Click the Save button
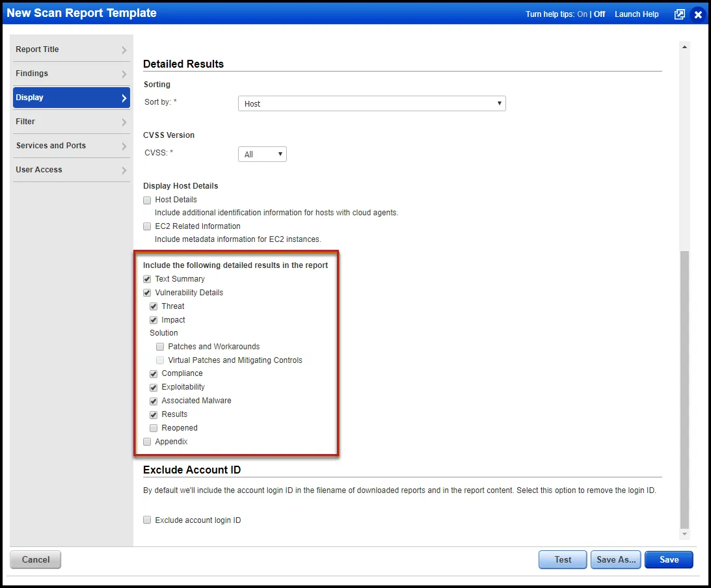This screenshot has width=711, height=588. coord(669,559)
